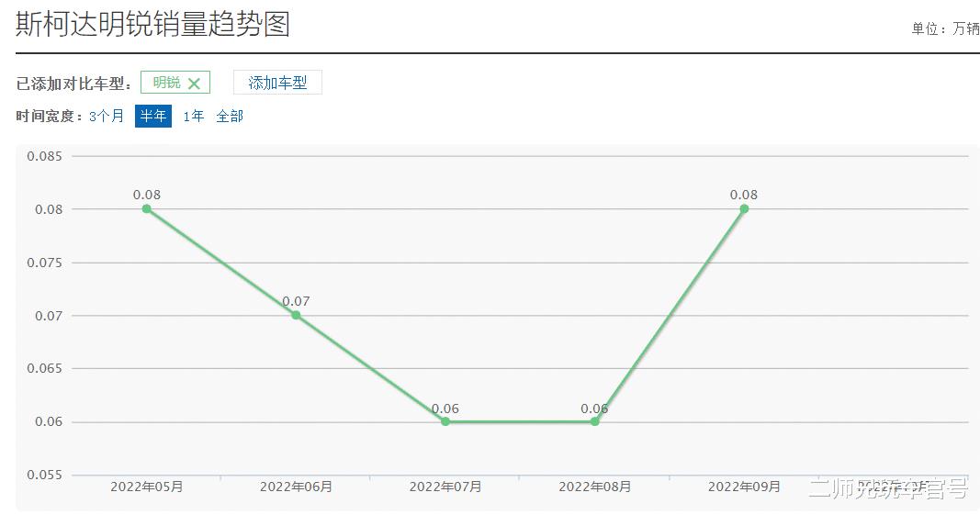Click the 添加车型 button
This screenshot has height=515, width=980.
coord(277,83)
